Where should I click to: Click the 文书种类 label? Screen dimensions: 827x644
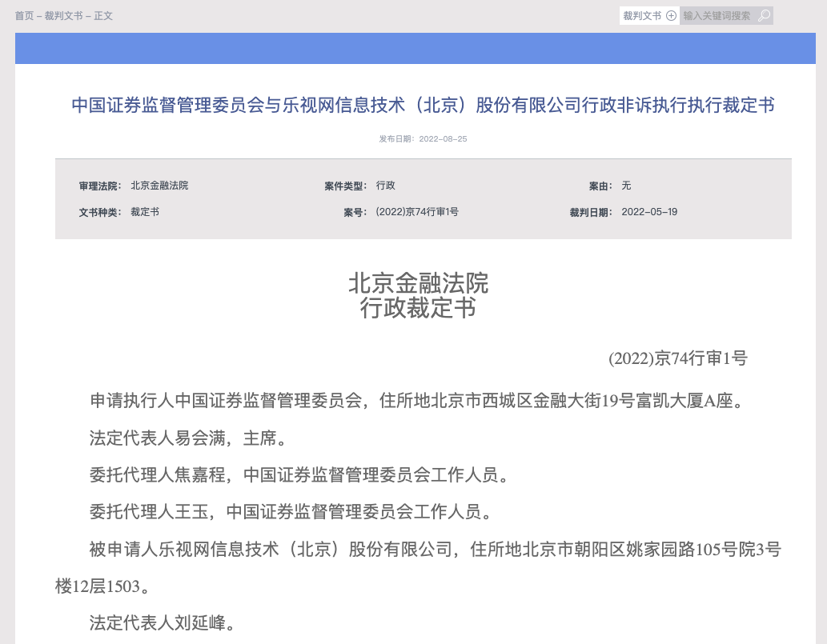[x=100, y=212]
